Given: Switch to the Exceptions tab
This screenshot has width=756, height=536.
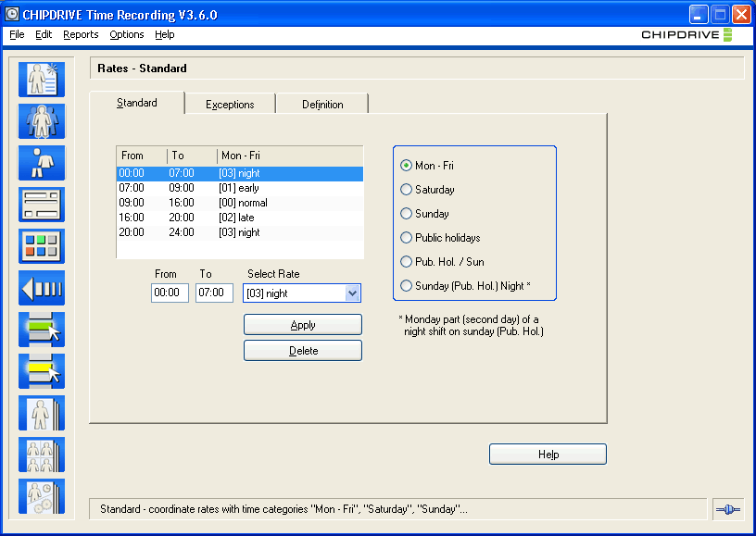Looking at the screenshot, I should (x=230, y=104).
